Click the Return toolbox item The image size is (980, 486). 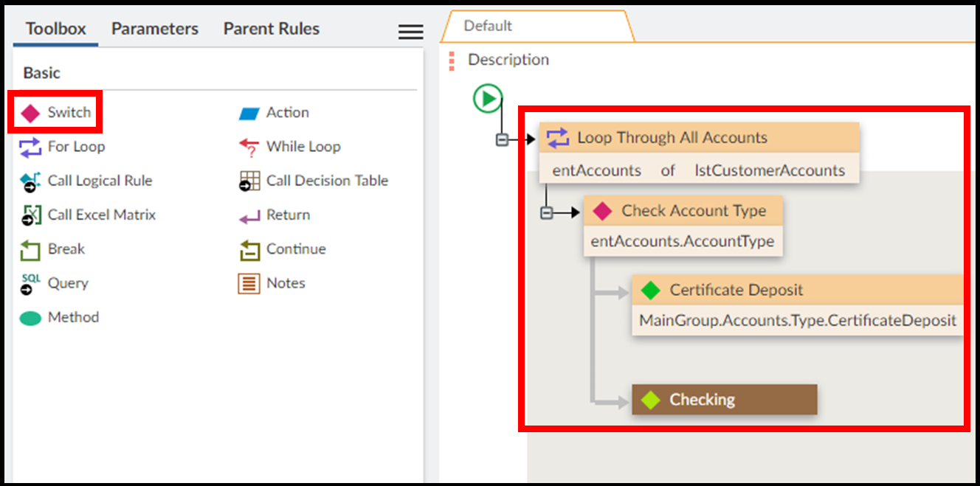pyautogui.click(x=274, y=215)
